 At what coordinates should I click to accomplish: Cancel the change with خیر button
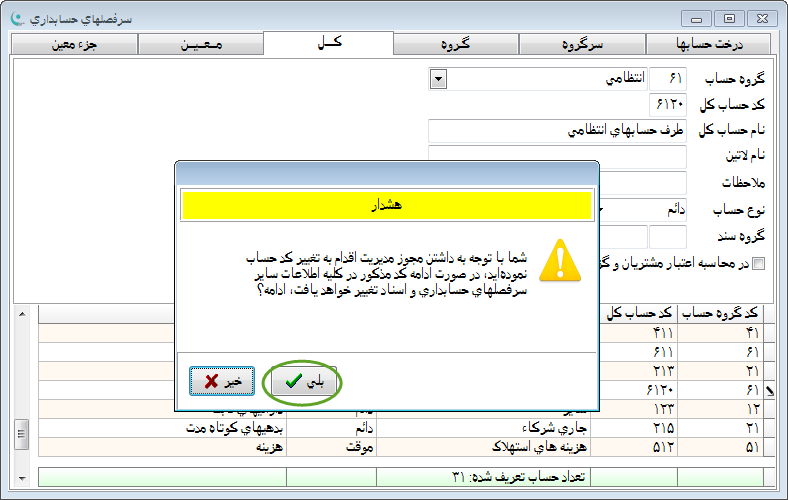(x=222, y=381)
